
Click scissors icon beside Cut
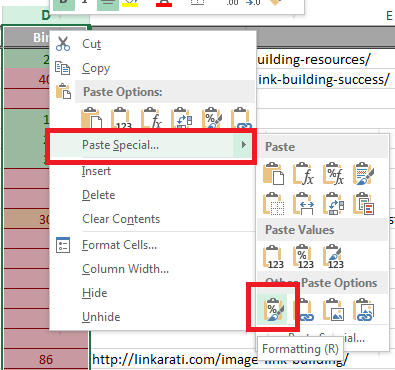tap(63, 44)
